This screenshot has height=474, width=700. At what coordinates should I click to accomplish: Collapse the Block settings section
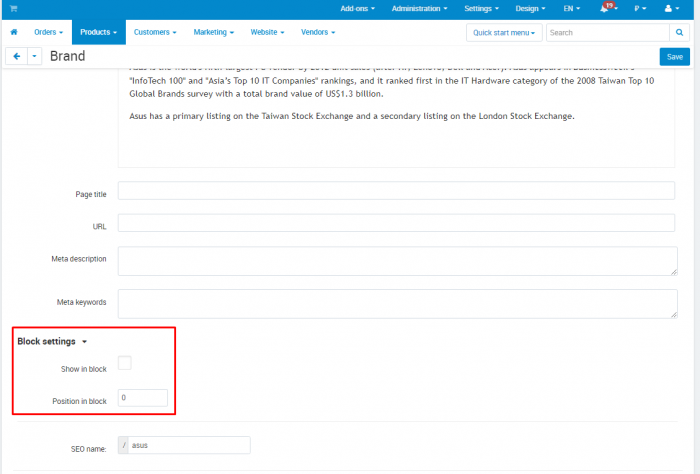point(52,341)
